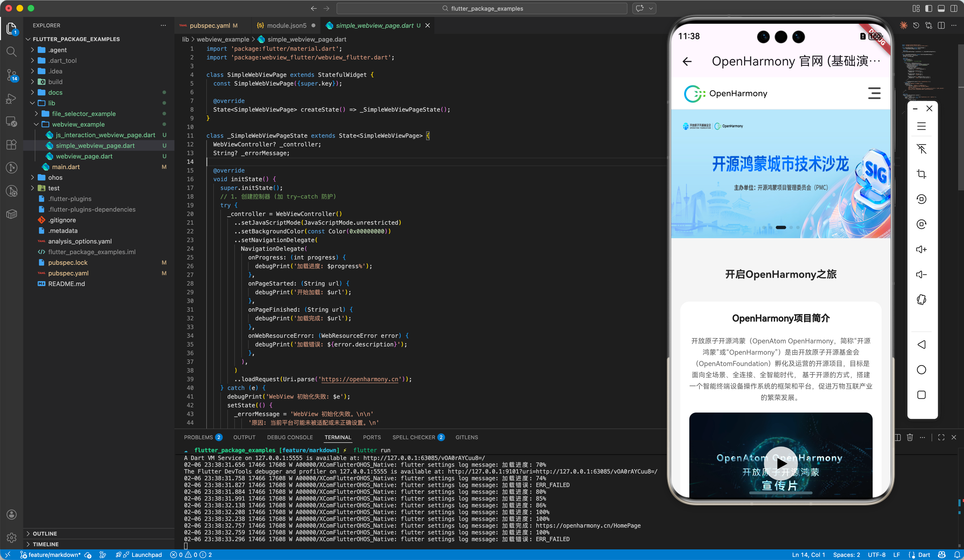Image resolution: width=964 pixels, height=560 pixels.
Task: Open the Search view in activity bar
Action: coord(12,51)
